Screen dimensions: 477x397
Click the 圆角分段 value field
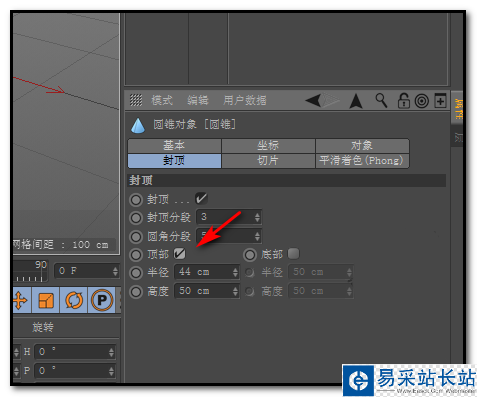[229, 236]
